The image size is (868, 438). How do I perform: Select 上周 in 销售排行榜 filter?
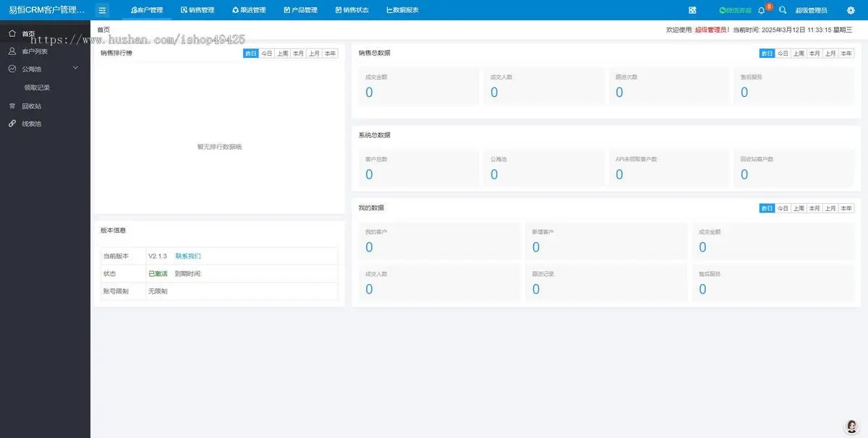(x=283, y=53)
